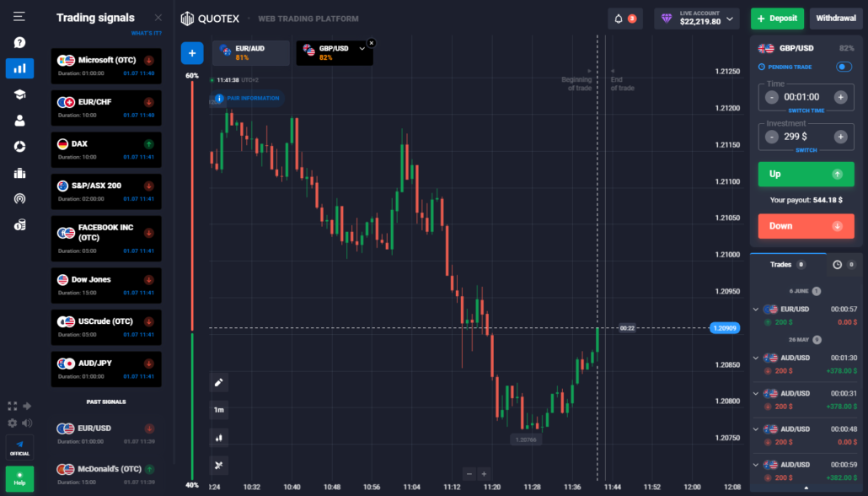Open the indicators tool below the candles icon
The image size is (868, 496).
click(218, 465)
